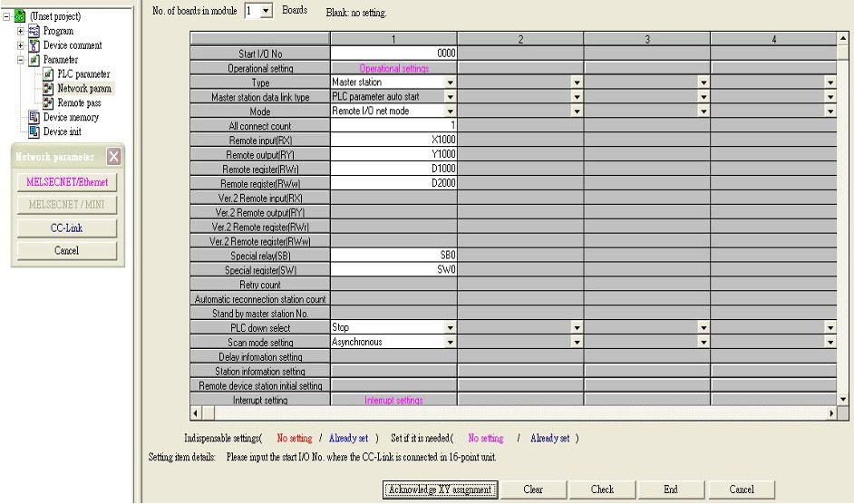The width and height of the screenshot is (854, 504).
Task: Close the Network parameter panel
Action: pos(113,157)
